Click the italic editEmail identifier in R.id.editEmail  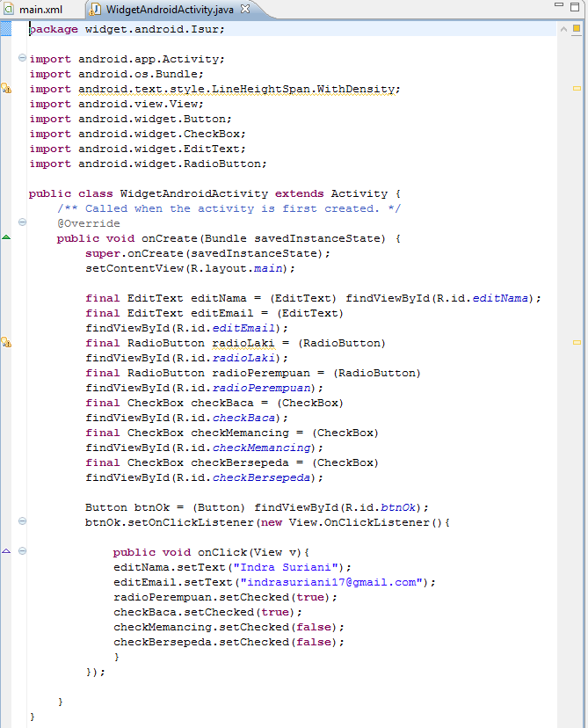[x=243, y=328]
